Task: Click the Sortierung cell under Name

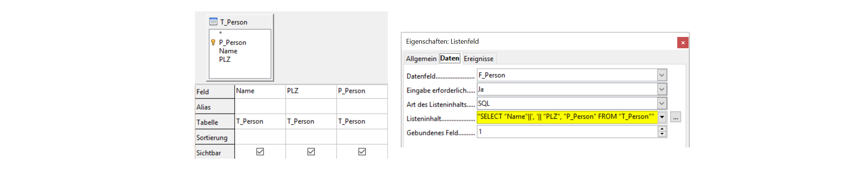Action: 260,137
